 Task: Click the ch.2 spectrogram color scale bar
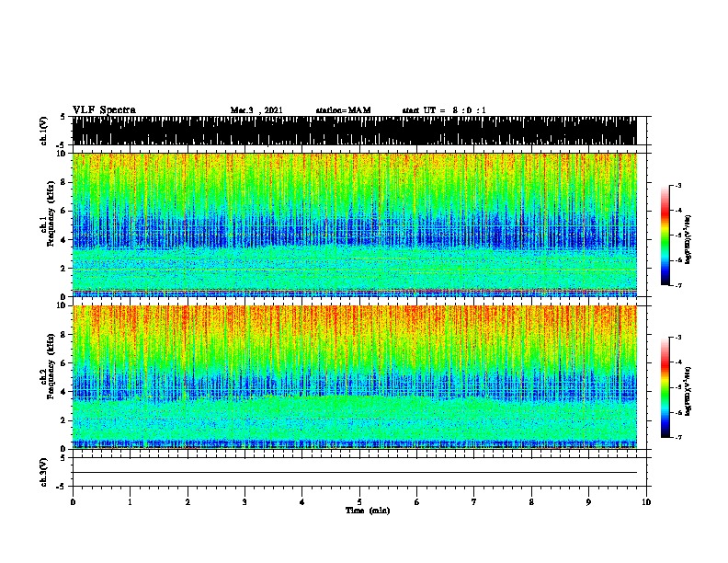[x=665, y=387]
